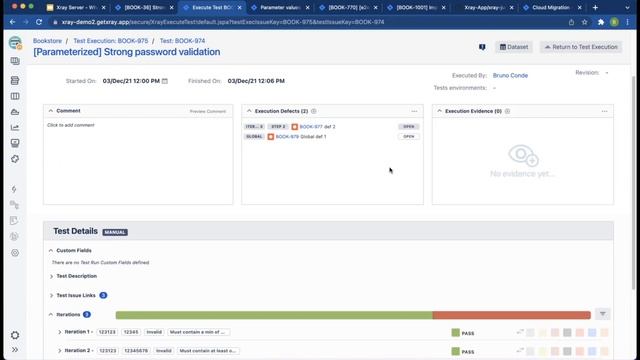Click the Dataset button
This screenshot has height=360, width=640.
click(x=514, y=47)
